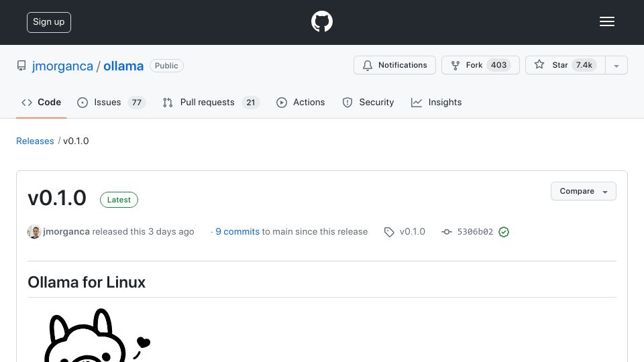Switch to the Pull requests tab
The width and height of the screenshot is (644, 362).
pyautogui.click(x=211, y=102)
